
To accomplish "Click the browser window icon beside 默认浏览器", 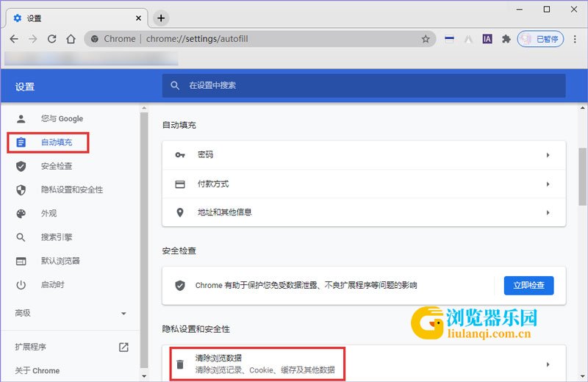I will coord(21,261).
